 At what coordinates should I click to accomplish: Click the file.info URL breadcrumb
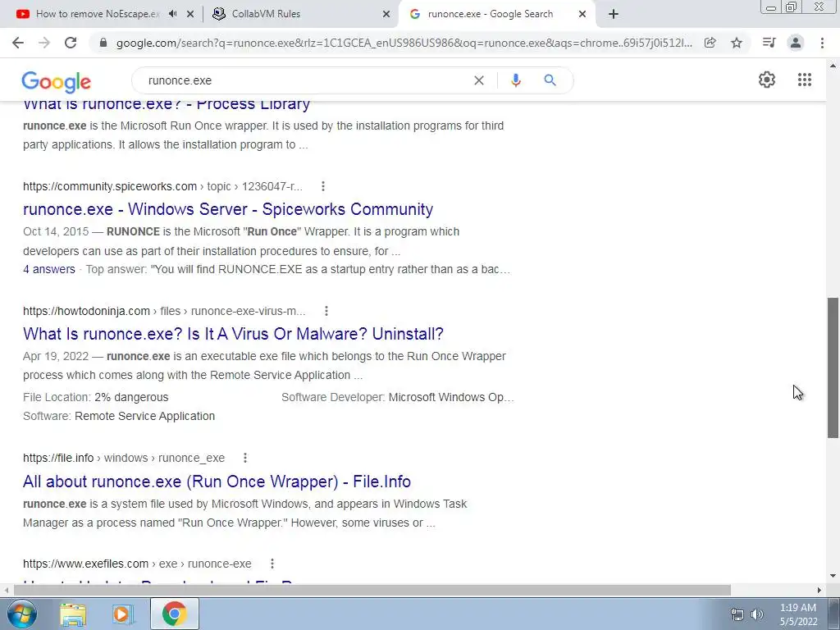(124, 458)
